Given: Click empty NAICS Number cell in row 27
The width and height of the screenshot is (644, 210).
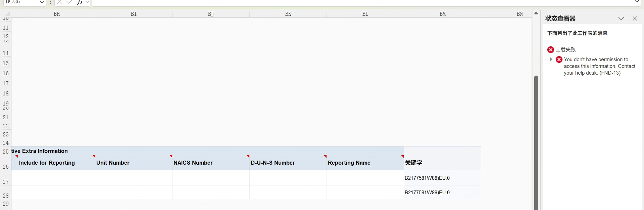Looking at the screenshot, I should coord(211,178).
